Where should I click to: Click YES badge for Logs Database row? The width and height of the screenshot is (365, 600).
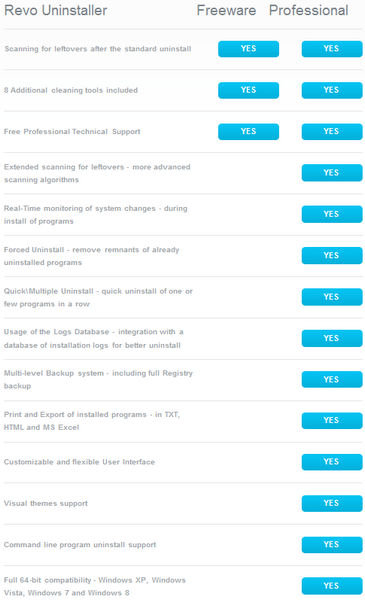tap(332, 338)
